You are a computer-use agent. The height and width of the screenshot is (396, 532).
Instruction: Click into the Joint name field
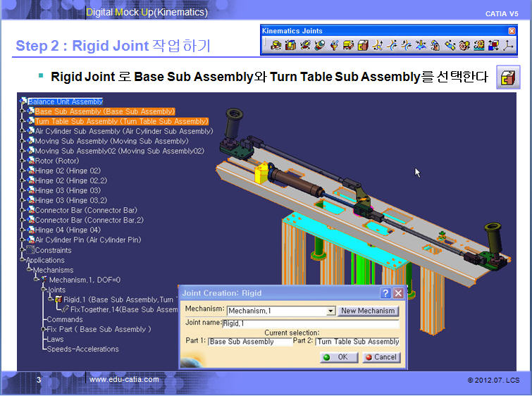(x=310, y=324)
